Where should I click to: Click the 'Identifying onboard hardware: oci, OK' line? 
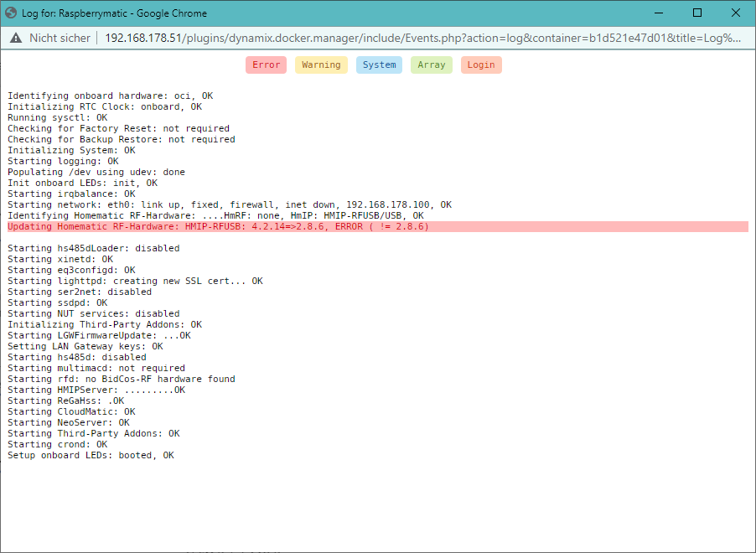coord(111,96)
